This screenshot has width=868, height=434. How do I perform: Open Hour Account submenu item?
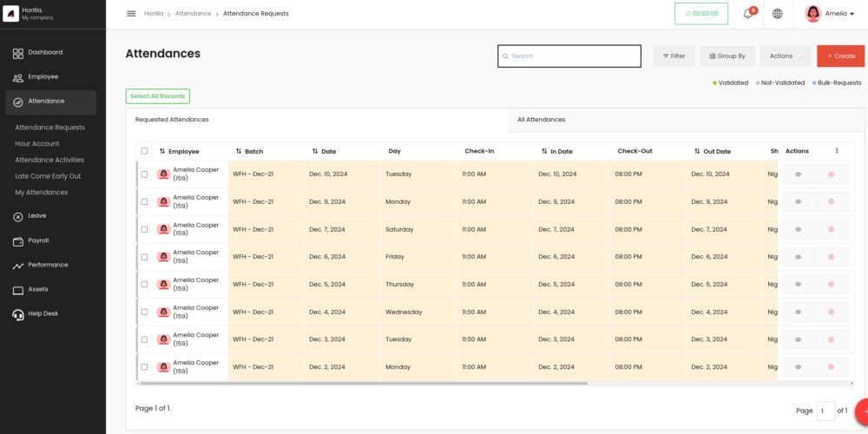pyautogui.click(x=37, y=143)
